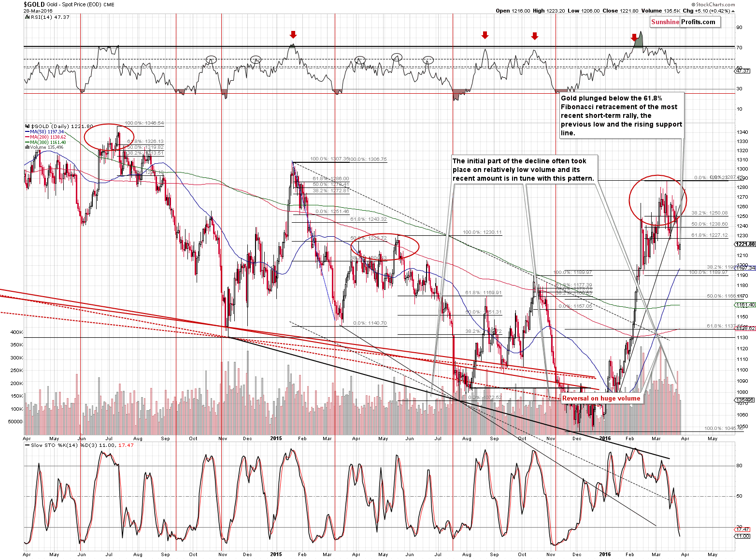
Task: Click the '61.8%: 1243.32' Fibonacci label
Action: click(368, 219)
